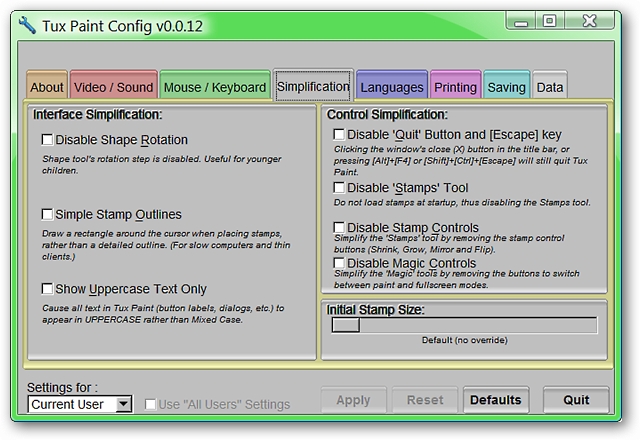
Task: Toggle Show Uppercase Text Only
Action: 47,289
